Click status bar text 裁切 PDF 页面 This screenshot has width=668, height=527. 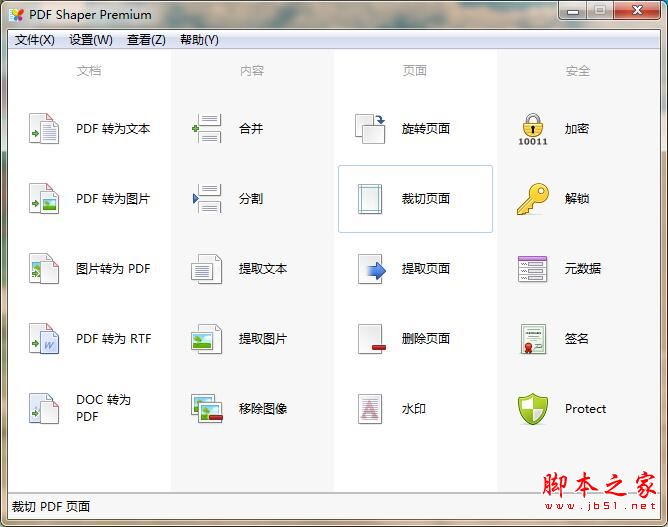[x=51, y=507]
